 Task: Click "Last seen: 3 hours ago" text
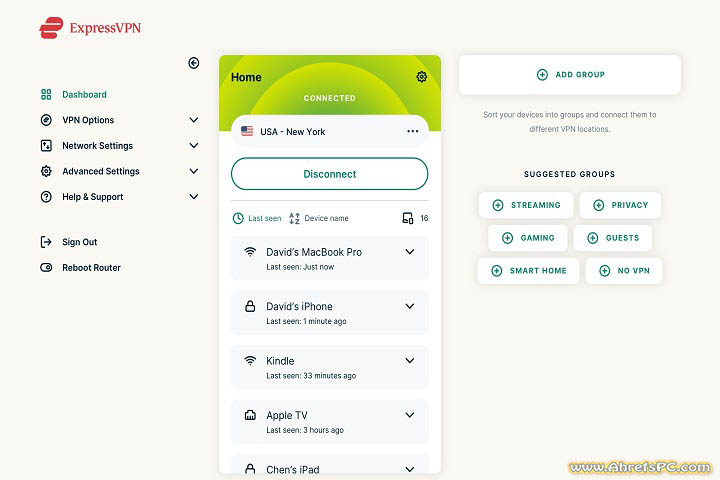click(x=305, y=430)
